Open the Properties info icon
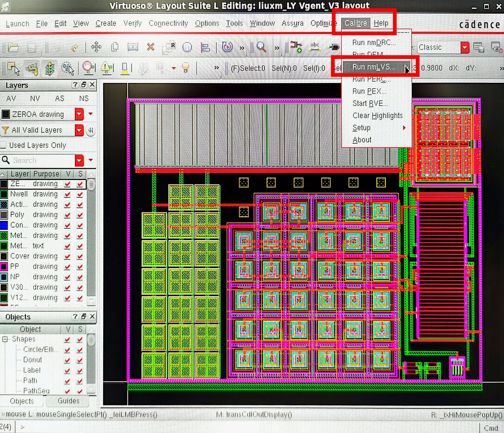 pos(187,47)
